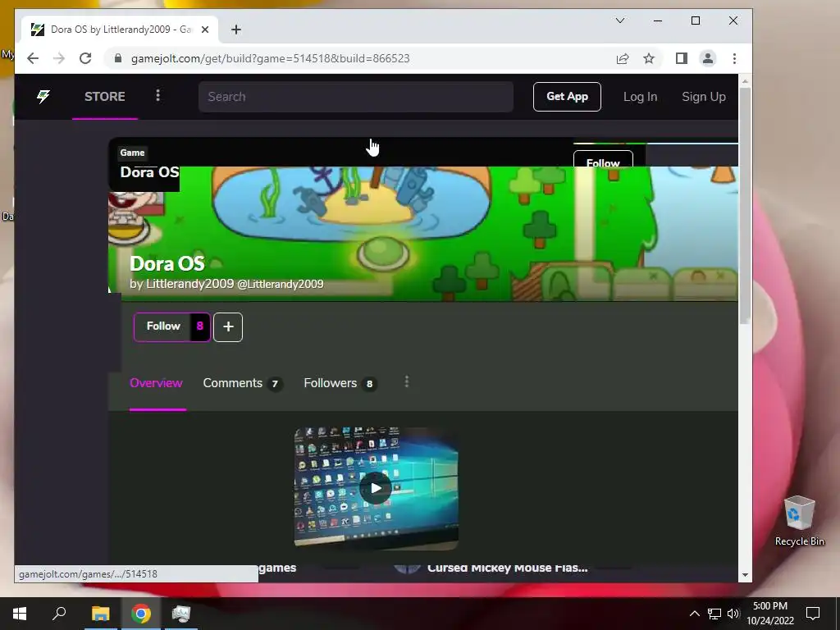The image size is (840, 630).
Task: View site information lock icon
Action: (x=118, y=58)
